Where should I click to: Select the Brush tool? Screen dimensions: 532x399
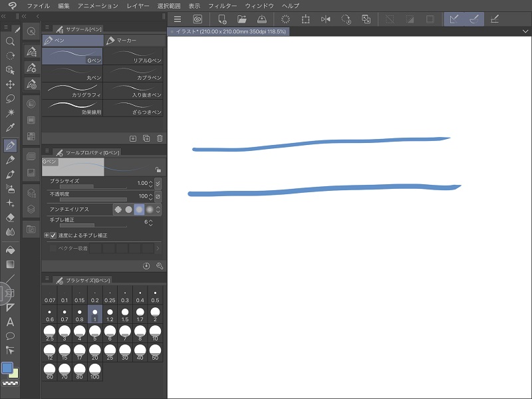click(10, 174)
